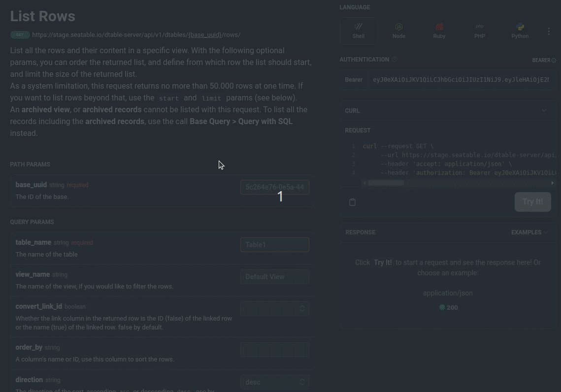Click the view_name input field
561x392 pixels.
[275, 277]
